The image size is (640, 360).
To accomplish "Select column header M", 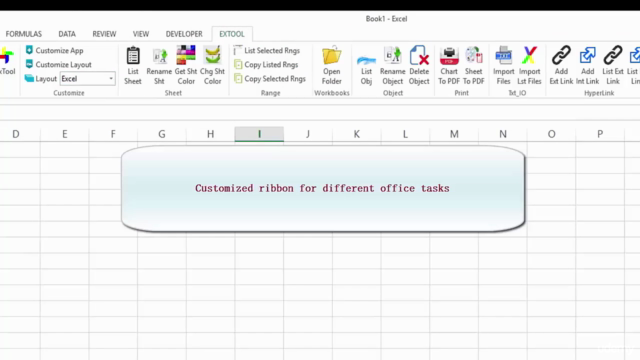I will tap(454, 134).
